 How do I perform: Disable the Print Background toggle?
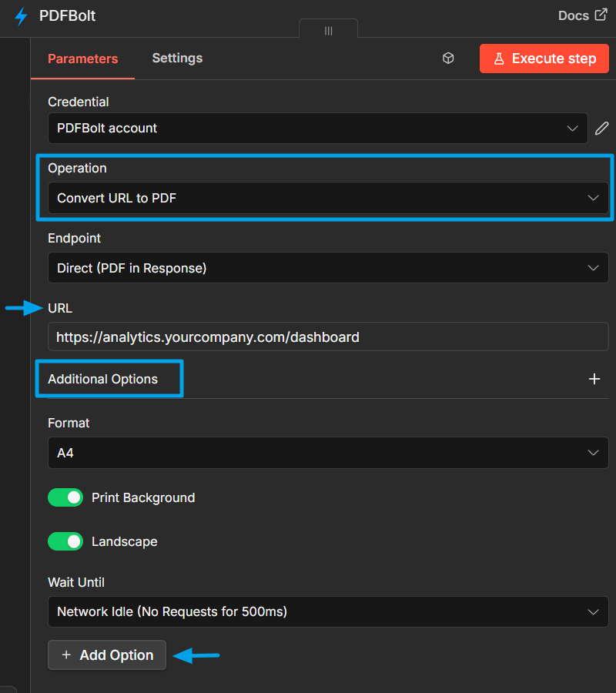pyautogui.click(x=65, y=497)
